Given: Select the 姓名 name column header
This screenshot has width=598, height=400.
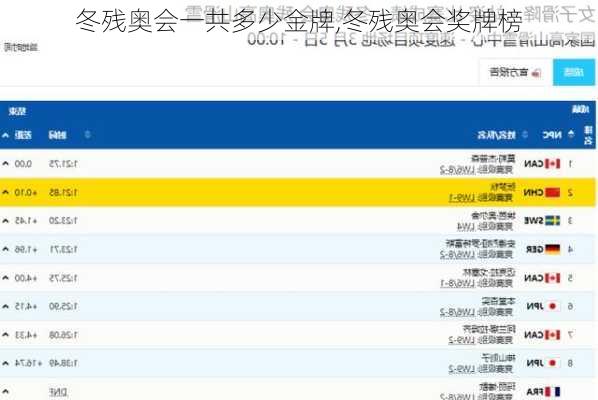Looking at the screenshot, I should 497,135.
